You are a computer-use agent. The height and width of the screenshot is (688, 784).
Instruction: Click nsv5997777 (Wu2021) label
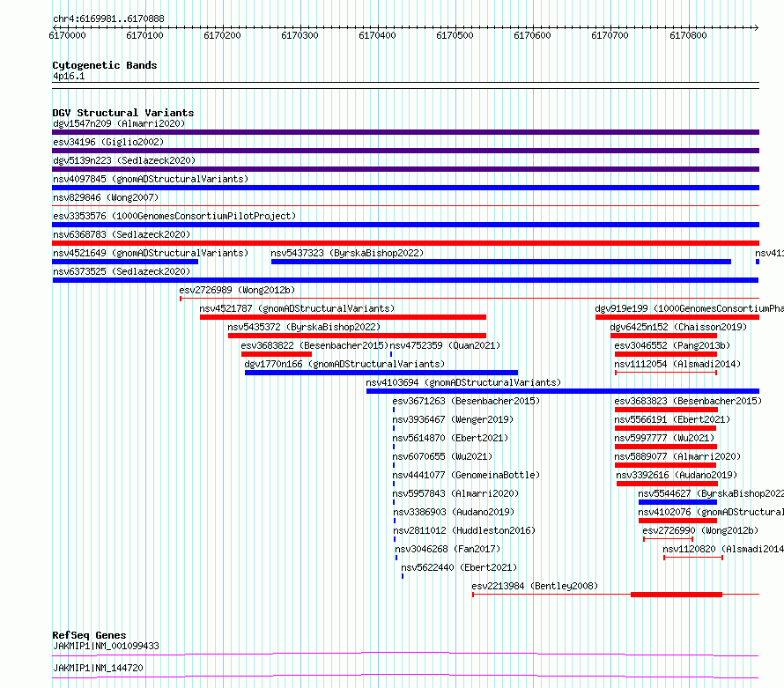[664, 438]
